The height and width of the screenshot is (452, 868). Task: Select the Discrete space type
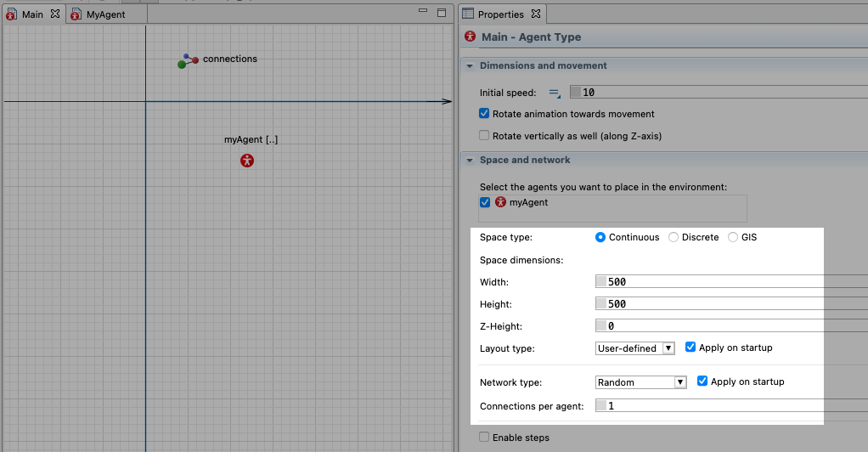click(674, 238)
